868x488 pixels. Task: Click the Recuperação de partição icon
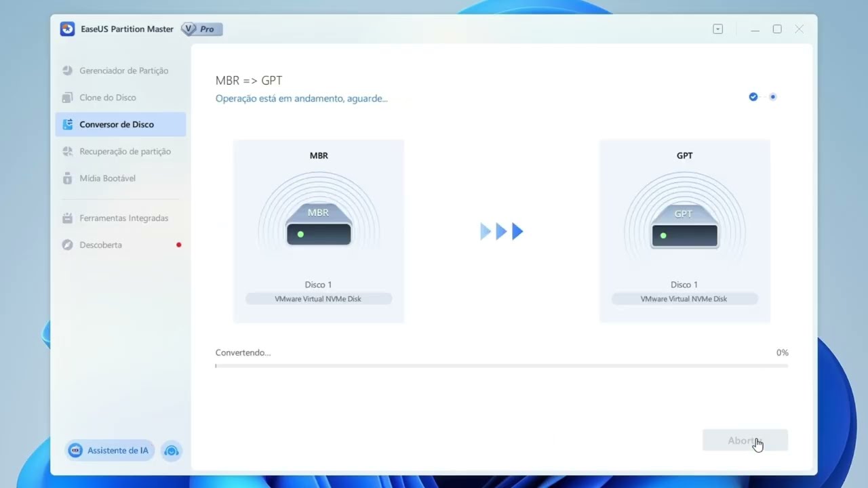pos(67,151)
